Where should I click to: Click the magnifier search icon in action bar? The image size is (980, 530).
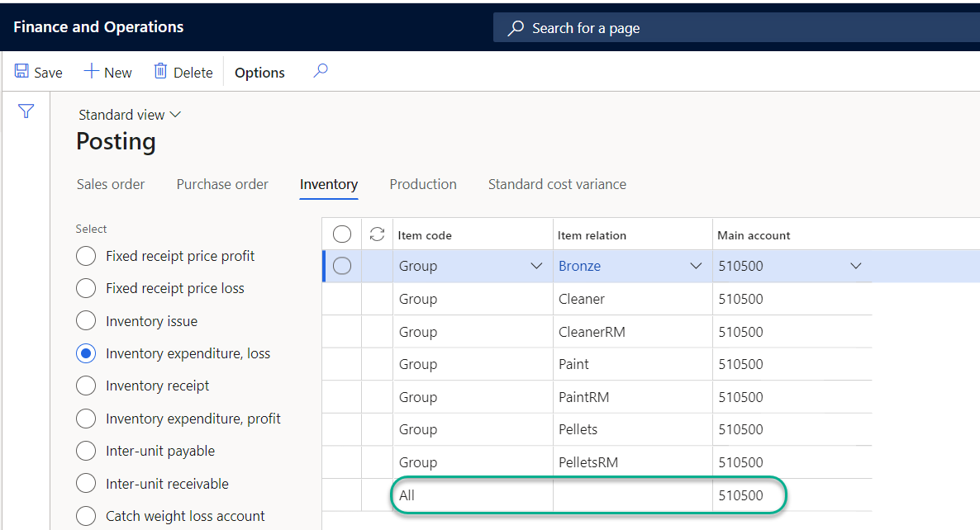coord(321,70)
